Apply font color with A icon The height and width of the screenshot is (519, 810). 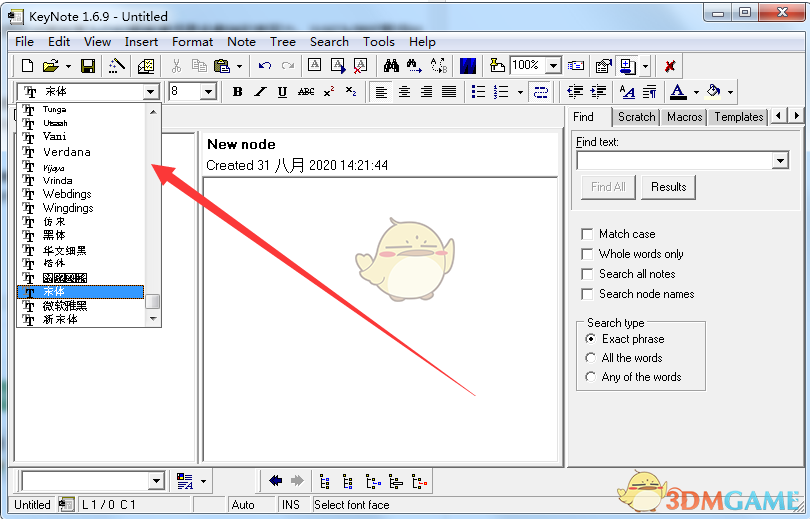[678, 92]
